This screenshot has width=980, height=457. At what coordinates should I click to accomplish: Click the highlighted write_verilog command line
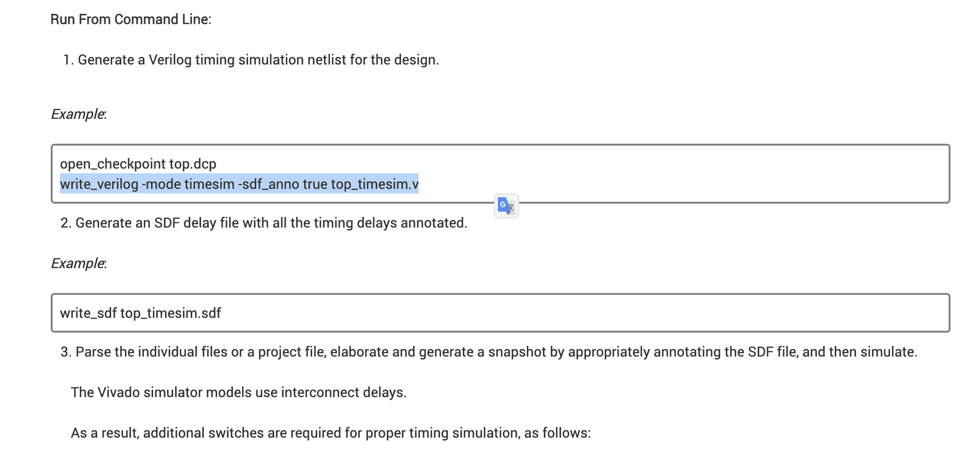(x=239, y=184)
